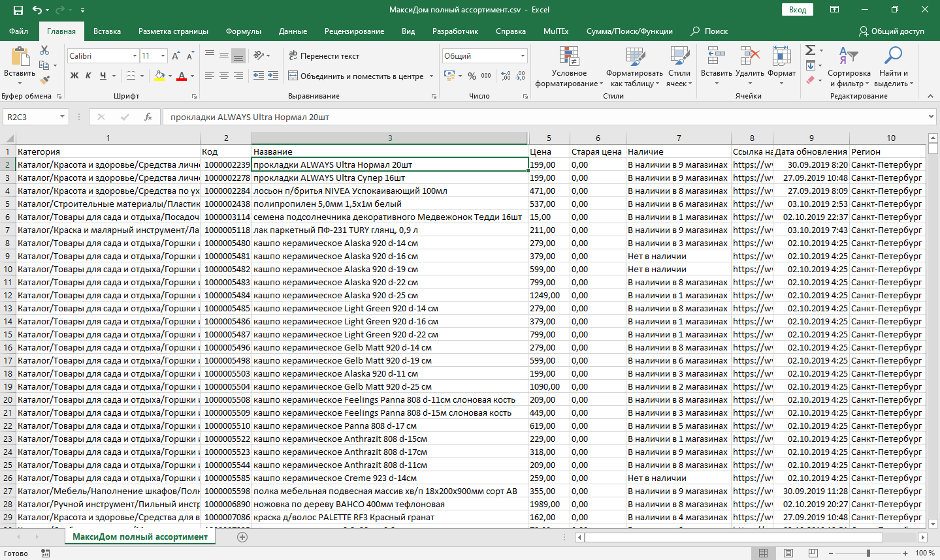The width and height of the screenshot is (940, 560).
Task: Click AutoSum sigma icon
Action: [x=810, y=50]
